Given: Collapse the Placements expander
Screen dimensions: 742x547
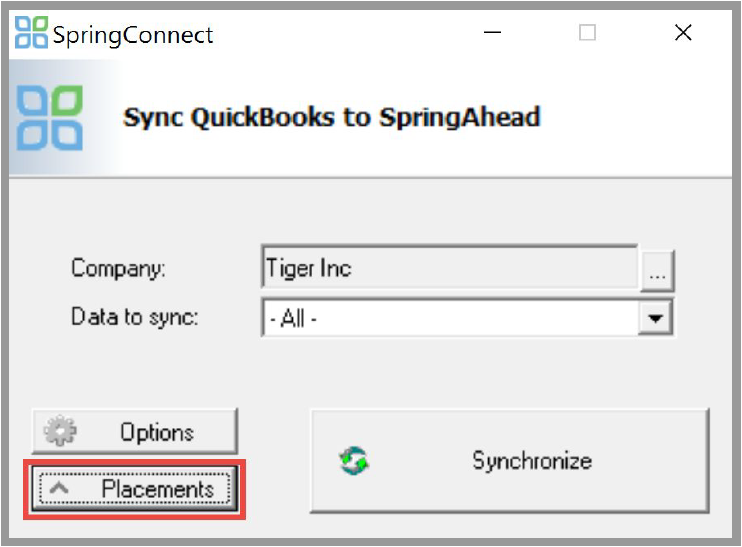Looking at the screenshot, I should (x=135, y=488).
